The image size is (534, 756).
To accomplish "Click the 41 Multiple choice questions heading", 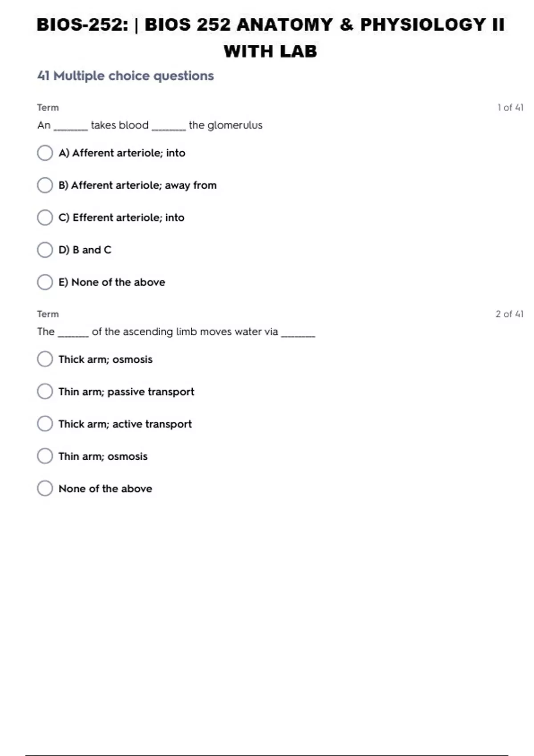I will (x=125, y=76).
